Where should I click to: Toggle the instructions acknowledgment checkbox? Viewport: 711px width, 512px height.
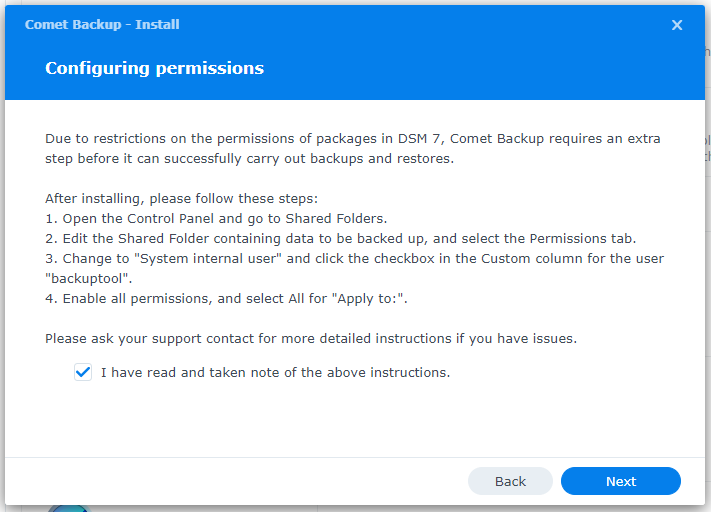click(83, 373)
